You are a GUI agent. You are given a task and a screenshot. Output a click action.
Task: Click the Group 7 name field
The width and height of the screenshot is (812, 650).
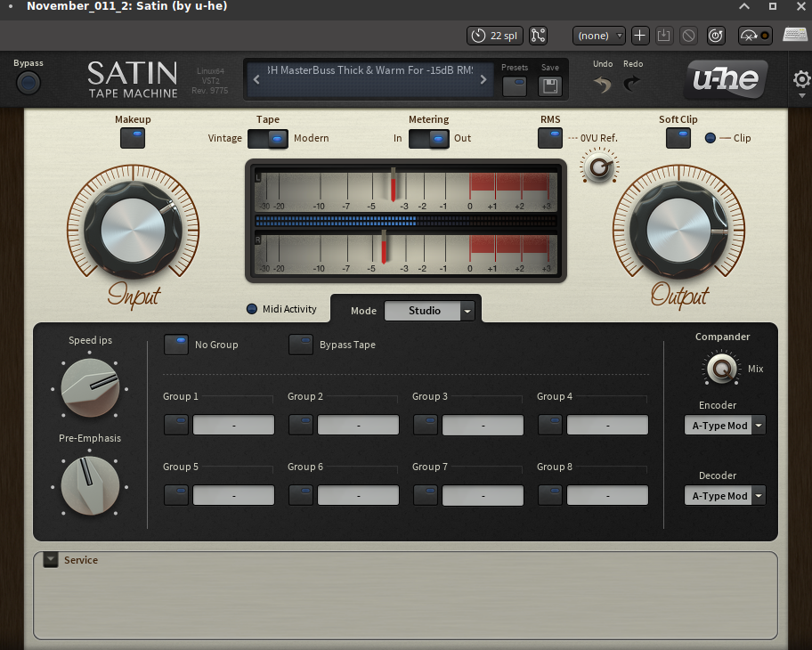click(483, 495)
